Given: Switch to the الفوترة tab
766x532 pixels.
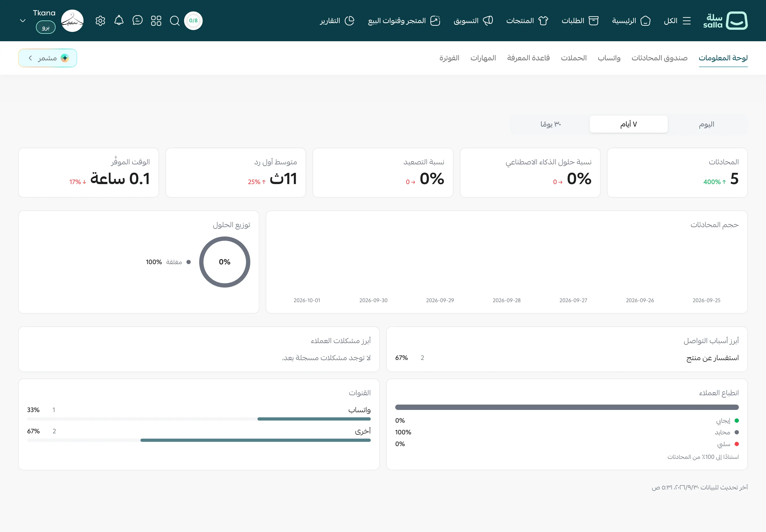Looking at the screenshot, I should pyautogui.click(x=449, y=58).
